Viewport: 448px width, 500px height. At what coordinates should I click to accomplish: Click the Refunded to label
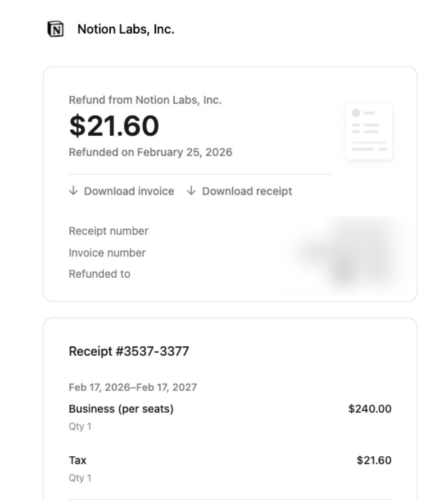tap(100, 274)
